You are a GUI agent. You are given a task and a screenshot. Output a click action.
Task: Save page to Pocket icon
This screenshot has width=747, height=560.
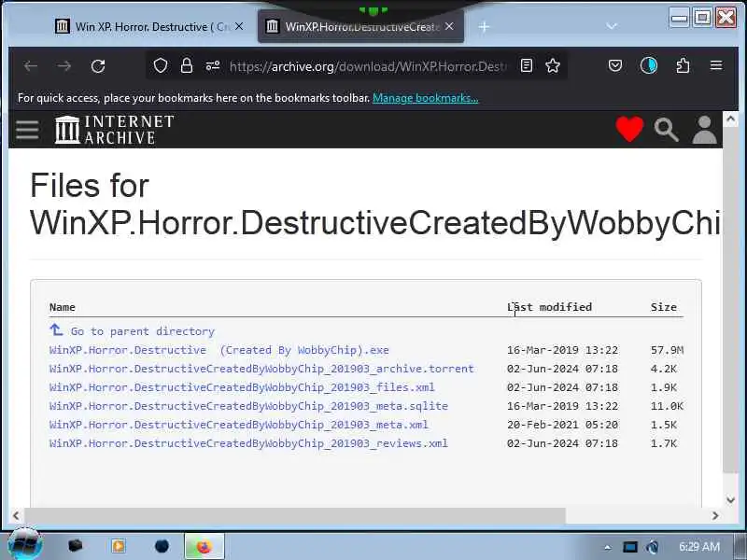(615, 65)
